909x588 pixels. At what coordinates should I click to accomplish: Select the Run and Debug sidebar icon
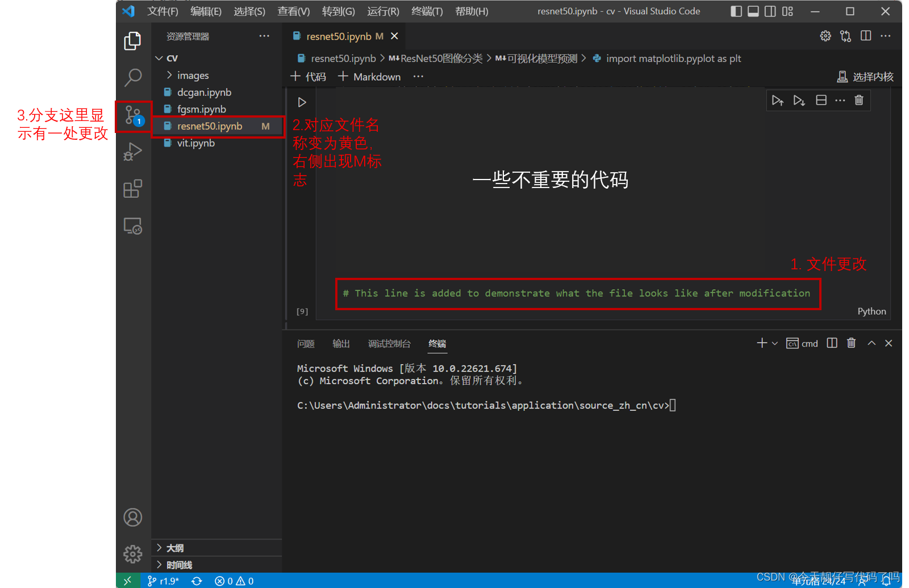(x=133, y=152)
